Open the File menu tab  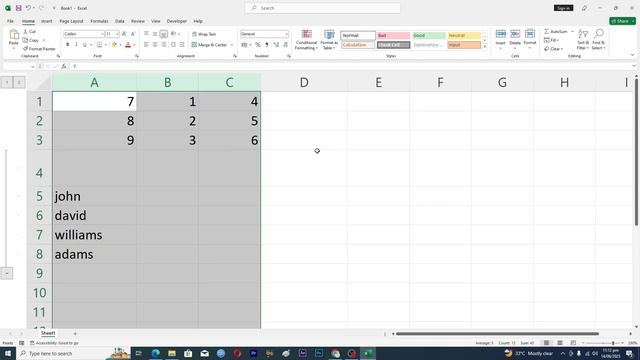point(10,21)
